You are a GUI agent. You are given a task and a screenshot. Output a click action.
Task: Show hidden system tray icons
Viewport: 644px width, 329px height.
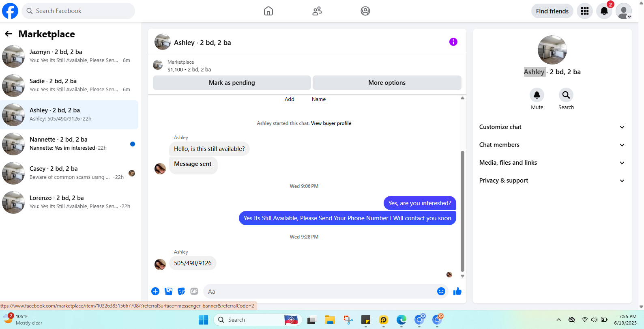pos(559,320)
